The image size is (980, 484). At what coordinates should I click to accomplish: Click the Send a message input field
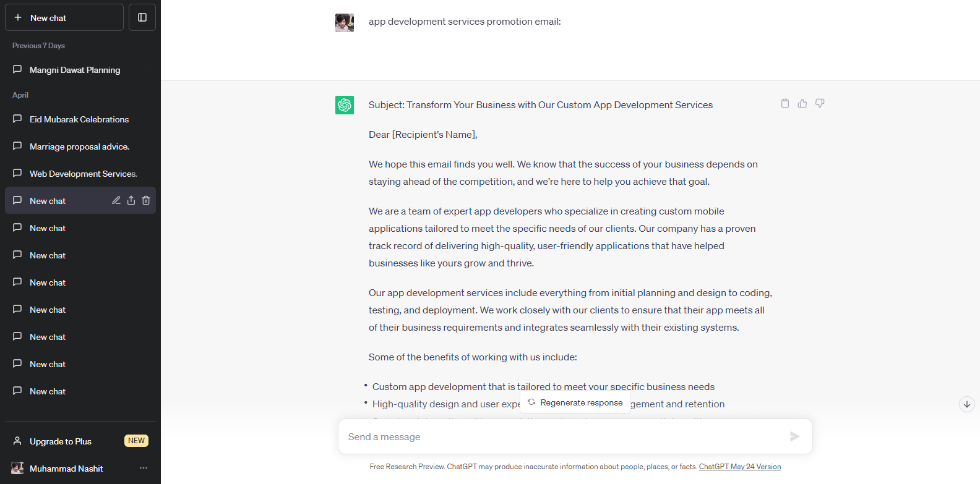pyautogui.click(x=557, y=436)
